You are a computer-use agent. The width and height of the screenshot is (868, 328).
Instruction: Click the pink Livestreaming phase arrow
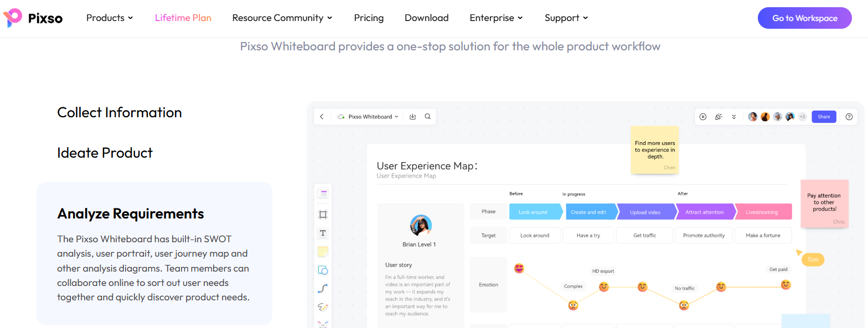pyautogui.click(x=763, y=212)
